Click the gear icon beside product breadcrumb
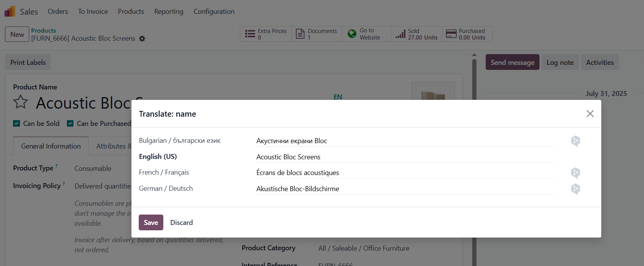The height and width of the screenshot is (266, 644). point(142,39)
